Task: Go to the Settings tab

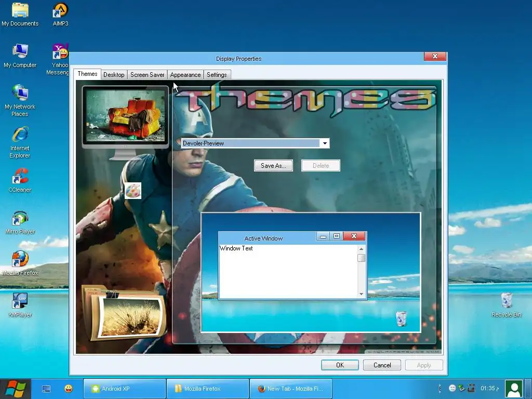Action: click(x=217, y=75)
